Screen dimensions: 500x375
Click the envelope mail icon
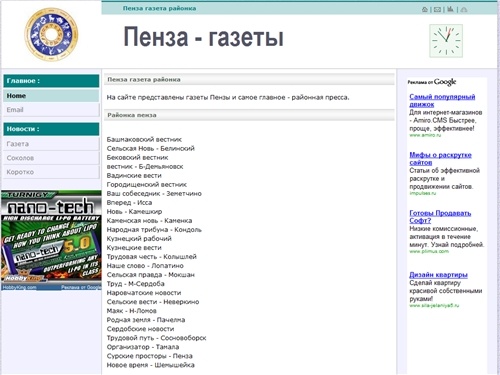click(x=437, y=9)
